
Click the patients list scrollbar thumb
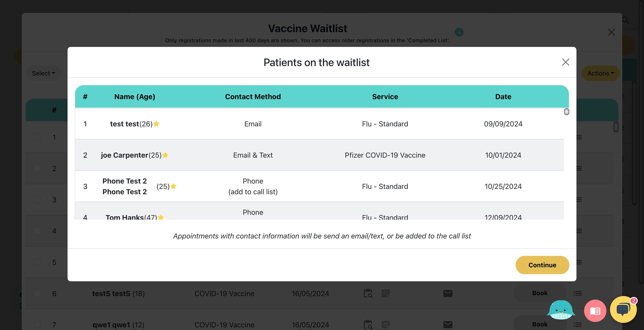[x=566, y=112]
